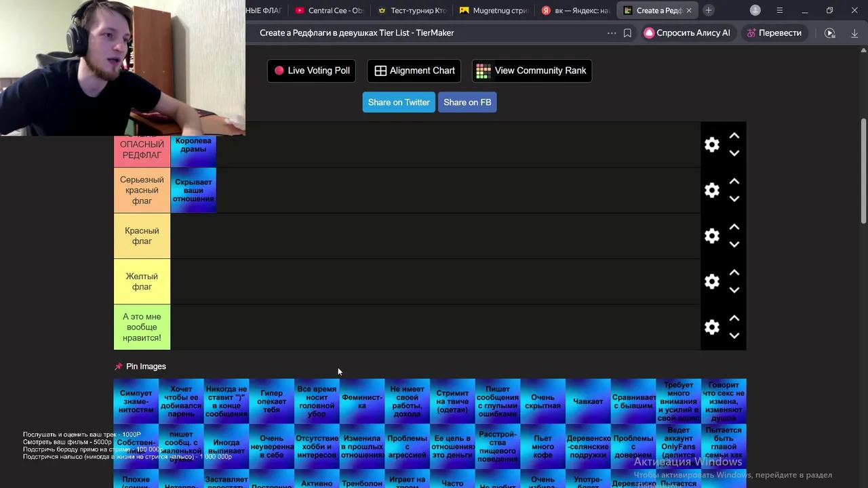Select Пьет много кофе tile

tap(542, 447)
